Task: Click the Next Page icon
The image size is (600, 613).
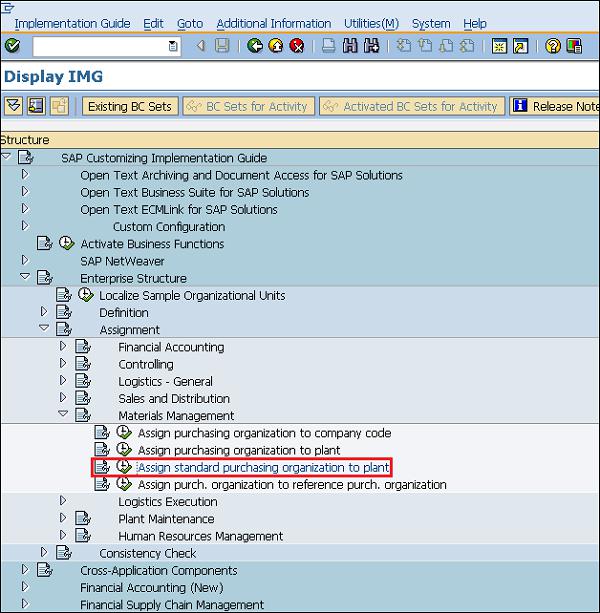Action: (446, 46)
